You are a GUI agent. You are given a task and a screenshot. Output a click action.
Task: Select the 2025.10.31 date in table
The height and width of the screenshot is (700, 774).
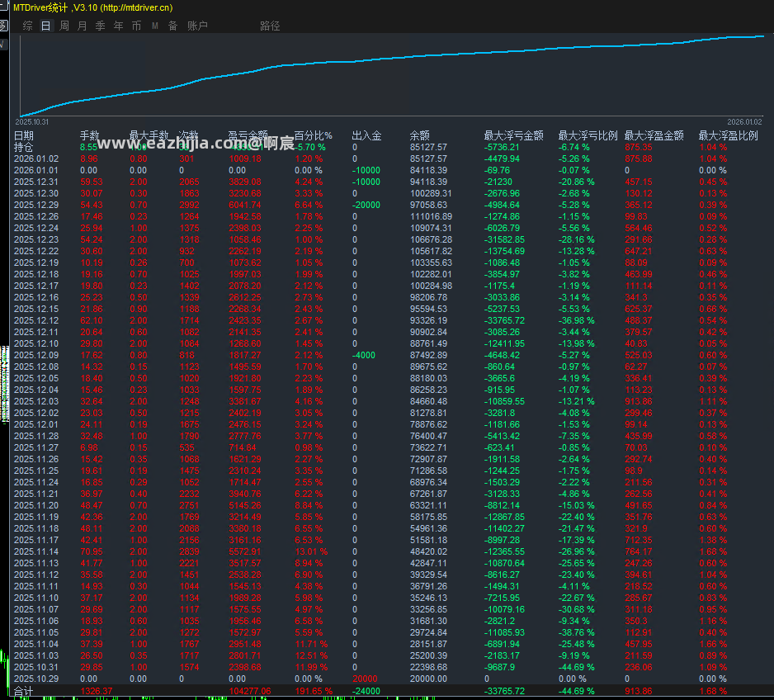(x=36, y=667)
